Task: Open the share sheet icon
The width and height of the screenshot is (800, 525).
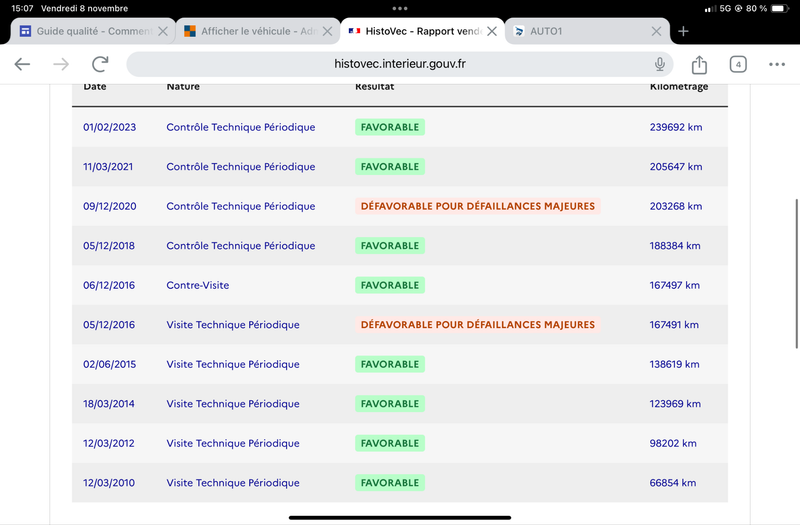Action: click(699, 64)
